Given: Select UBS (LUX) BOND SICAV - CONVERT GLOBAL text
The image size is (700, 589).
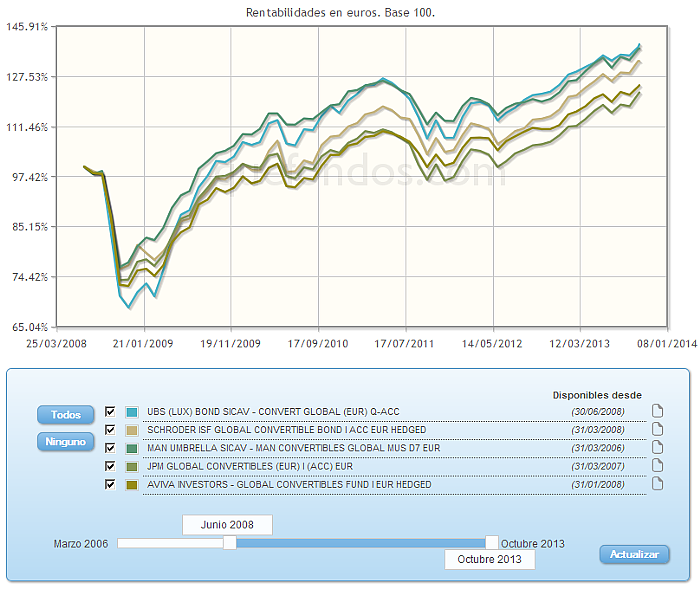Looking at the screenshot, I should (273, 412).
